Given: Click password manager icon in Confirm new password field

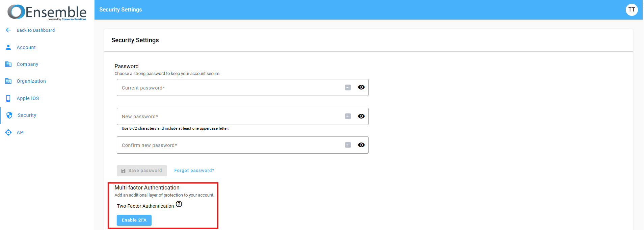Looking at the screenshot, I should pos(348,145).
